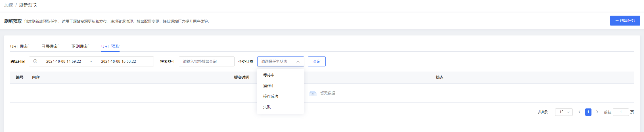The image size is (644, 132).
Task: Click the 前往 page number input
Action: tap(621, 112)
